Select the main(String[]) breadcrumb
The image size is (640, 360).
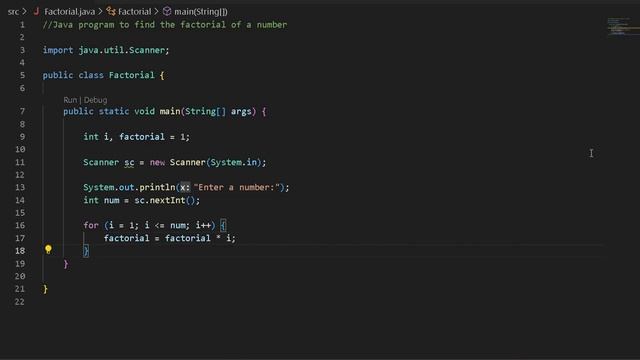click(201, 12)
